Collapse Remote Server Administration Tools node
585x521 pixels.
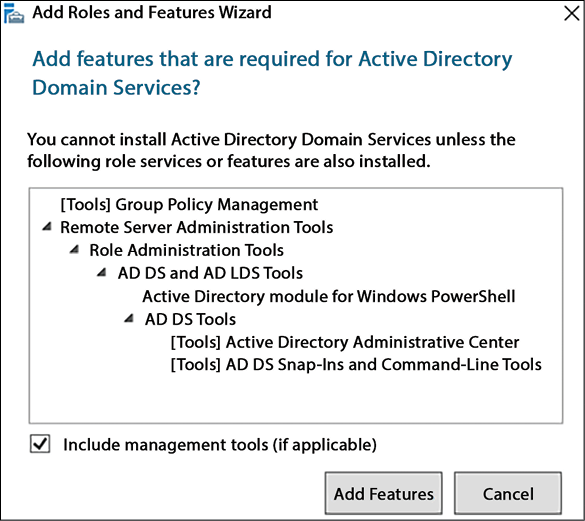click(x=47, y=226)
